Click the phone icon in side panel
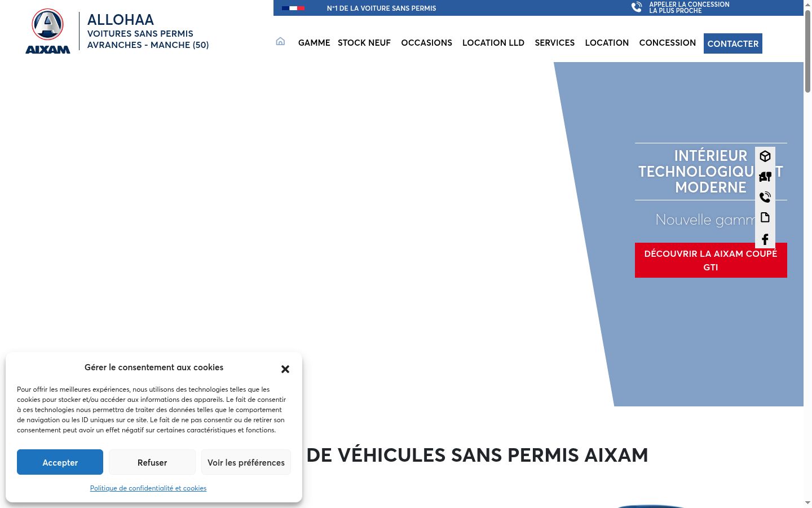The width and height of the screenshot is (812, 508). pyautogui.click(x=765, y=197)
